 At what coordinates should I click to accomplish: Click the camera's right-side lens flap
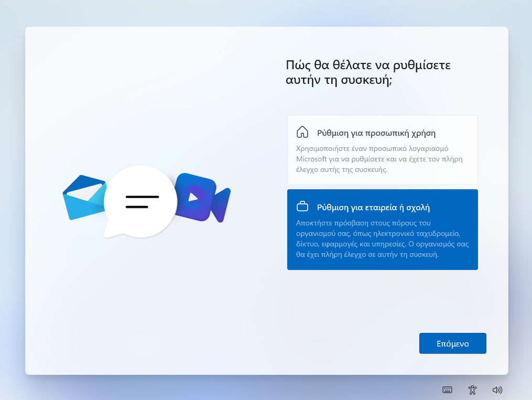(221, 204)
